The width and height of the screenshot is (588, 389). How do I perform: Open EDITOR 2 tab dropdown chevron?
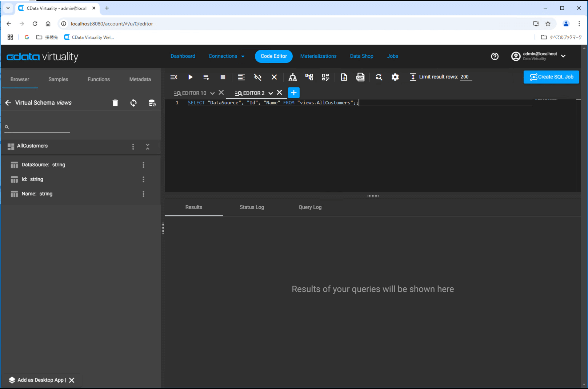coord(271,93)
